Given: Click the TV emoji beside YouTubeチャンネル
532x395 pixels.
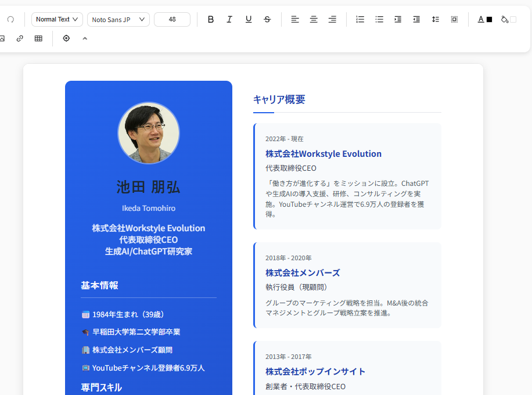Looking at the screenshot, I should pyautogui.click(x=85, y=368).
